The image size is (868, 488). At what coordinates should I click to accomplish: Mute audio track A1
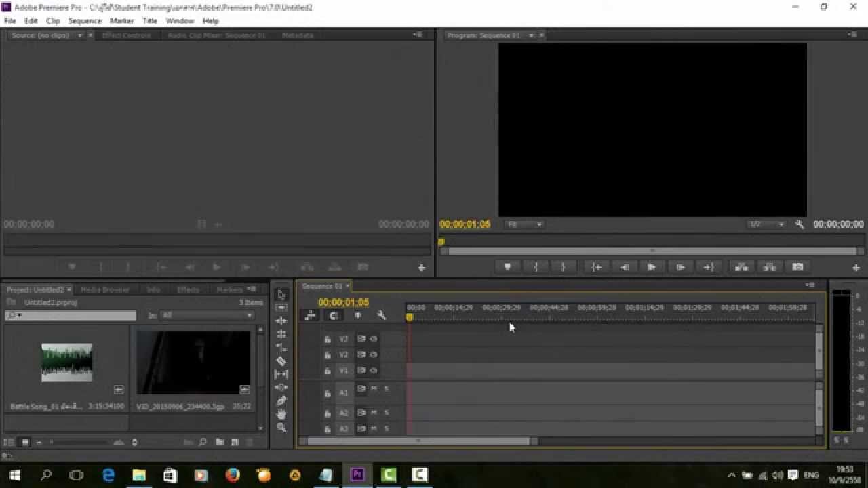pyautogui.click(x=374, y=388)
